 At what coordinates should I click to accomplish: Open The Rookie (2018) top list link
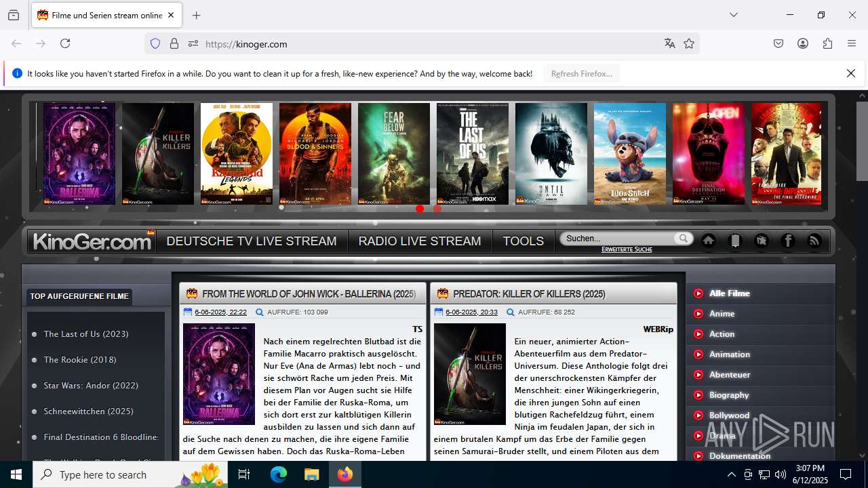[80, 360]
